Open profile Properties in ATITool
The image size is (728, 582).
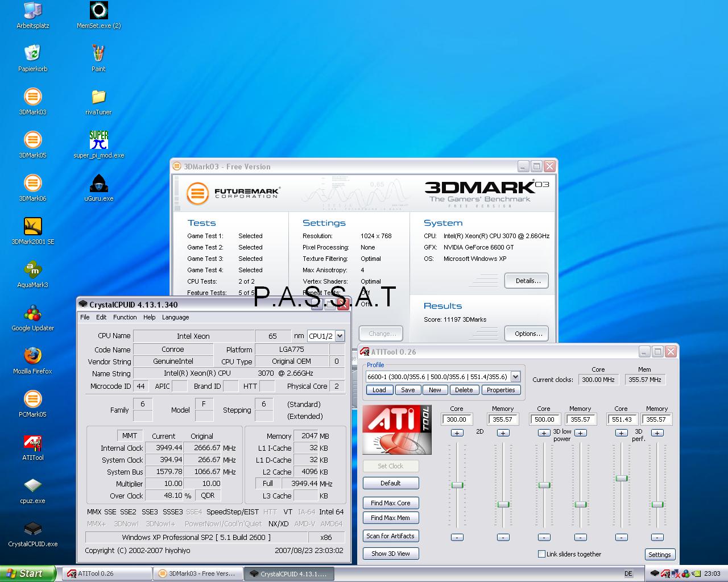[500, 390]
